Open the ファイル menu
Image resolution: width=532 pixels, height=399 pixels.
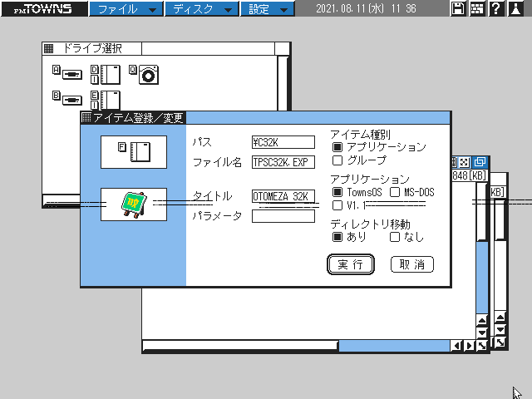coord(126,9)
